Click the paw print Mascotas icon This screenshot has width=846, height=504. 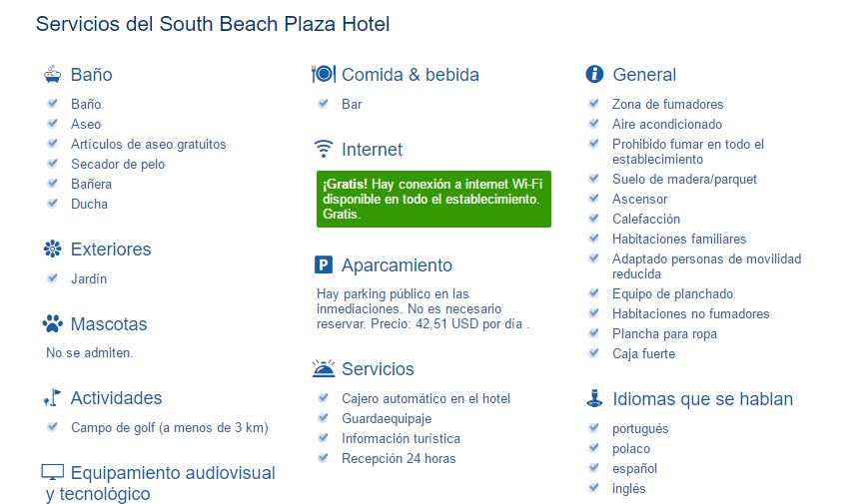click(x=53, y=324)
